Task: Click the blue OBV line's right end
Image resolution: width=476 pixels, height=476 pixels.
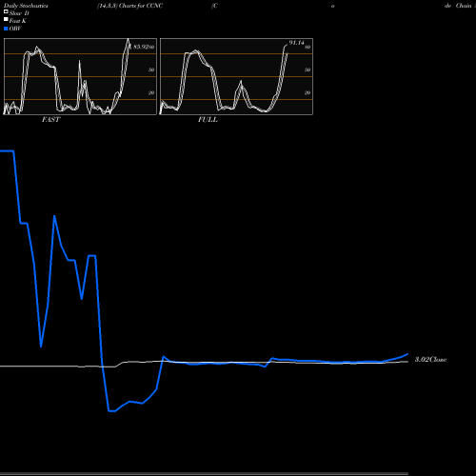Action: point(407,354)
